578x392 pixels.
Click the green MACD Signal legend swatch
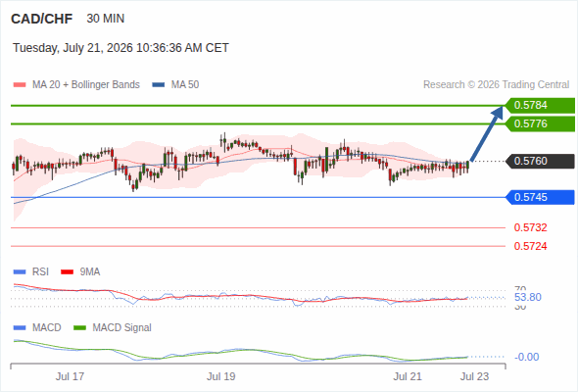79,327
